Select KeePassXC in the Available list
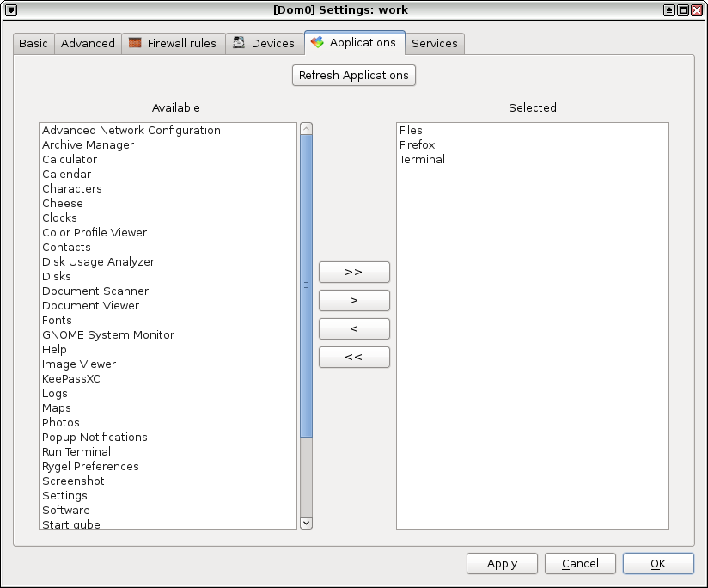708x588 pixels. pyautogui.click(x=71, y=378)
